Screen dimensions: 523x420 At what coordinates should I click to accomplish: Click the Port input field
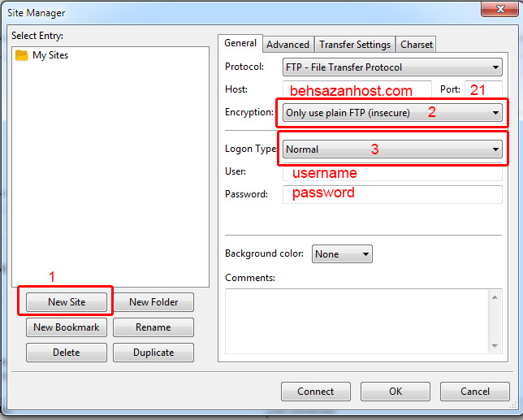click(x=483, y=89)
